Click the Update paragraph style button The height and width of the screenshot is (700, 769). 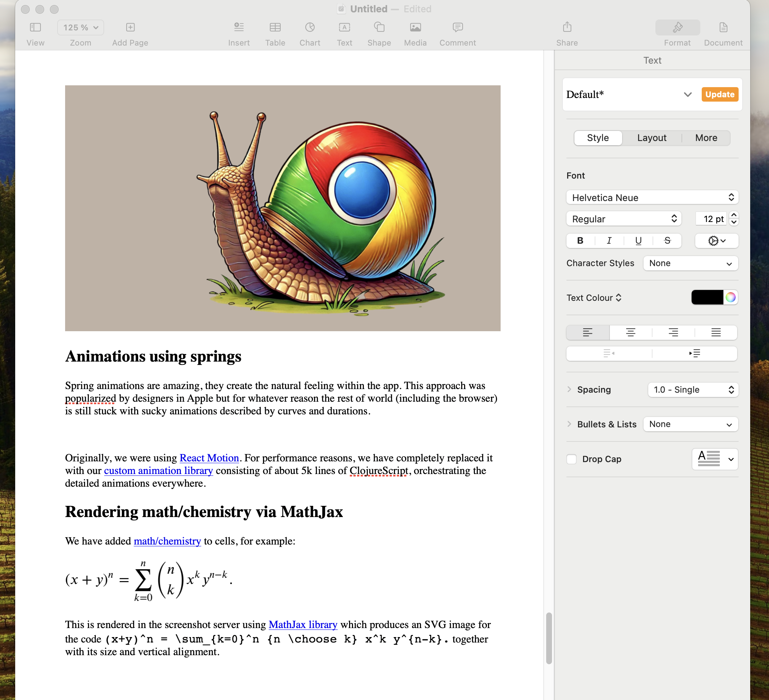[x=719, y=94]
